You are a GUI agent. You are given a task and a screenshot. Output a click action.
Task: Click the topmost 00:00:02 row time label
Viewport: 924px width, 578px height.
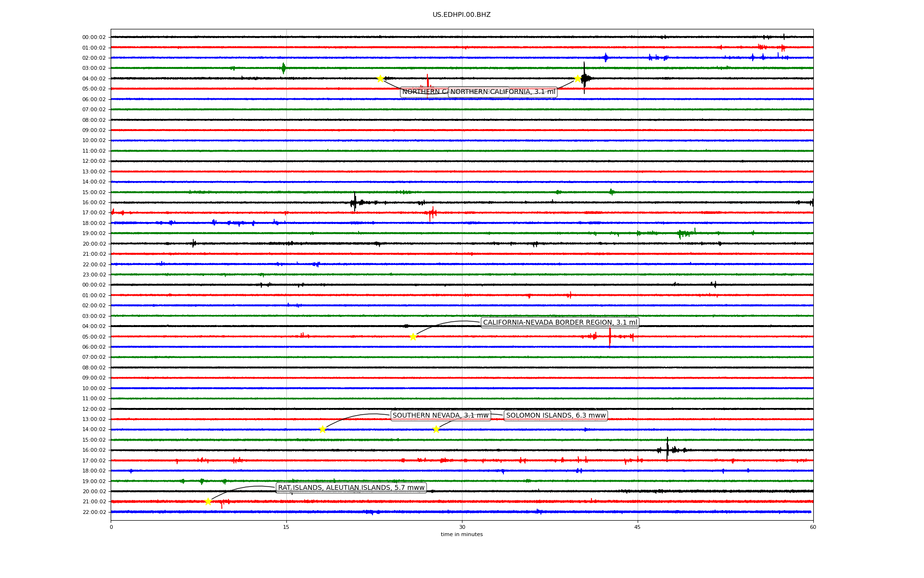coord(94,37)
